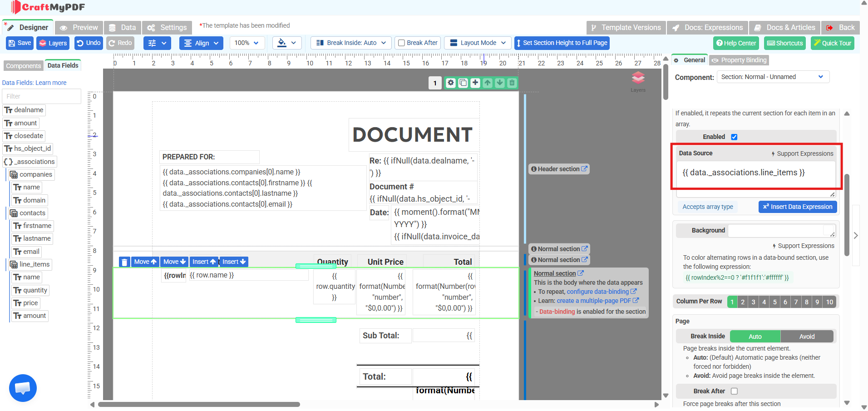
Task: Open page settings gear icon
Action: (450, 83)
